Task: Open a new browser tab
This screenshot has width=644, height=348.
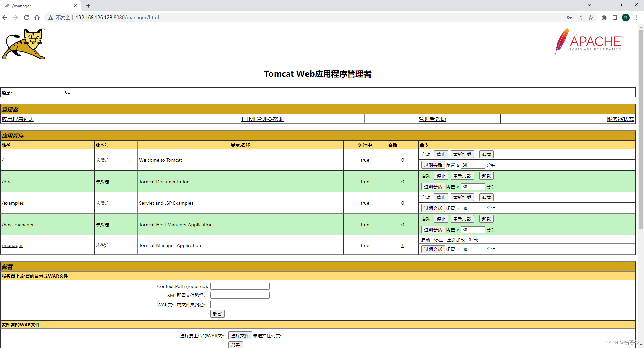Action: (x=88, y=6)
